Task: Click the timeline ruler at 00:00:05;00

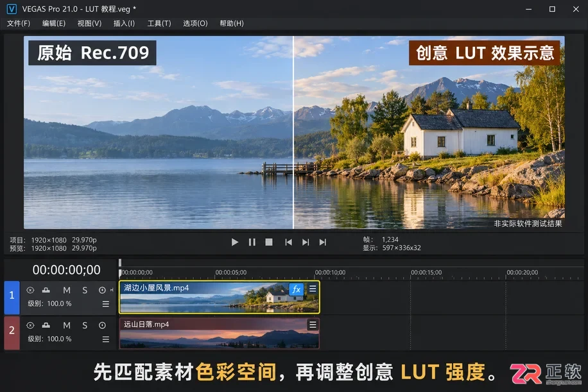Action: (x=230, y=273)
